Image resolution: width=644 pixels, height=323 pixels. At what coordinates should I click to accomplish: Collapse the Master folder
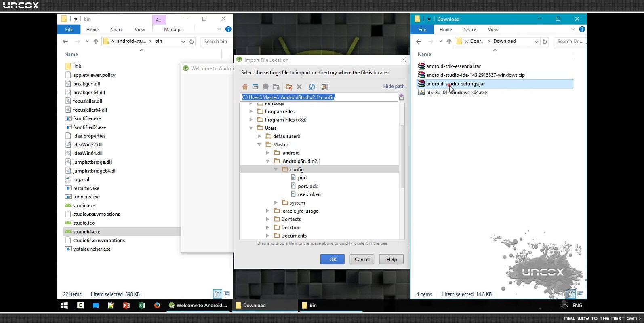click(259, 145)
